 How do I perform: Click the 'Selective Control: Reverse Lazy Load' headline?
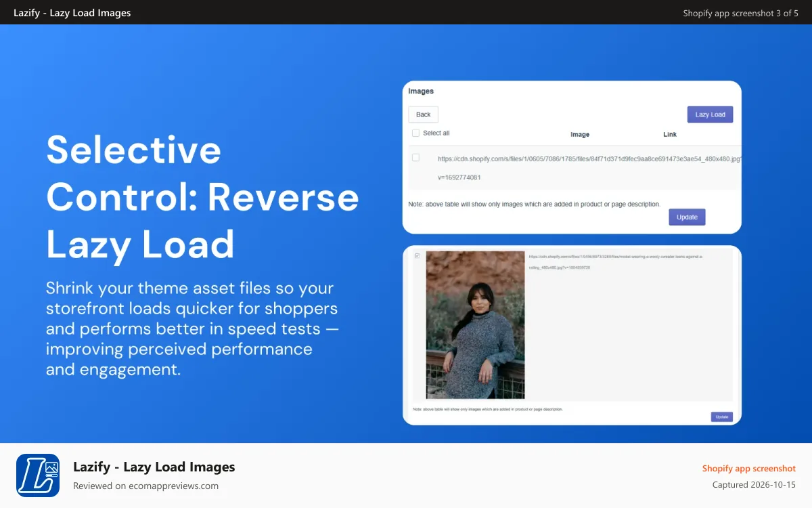202,197
